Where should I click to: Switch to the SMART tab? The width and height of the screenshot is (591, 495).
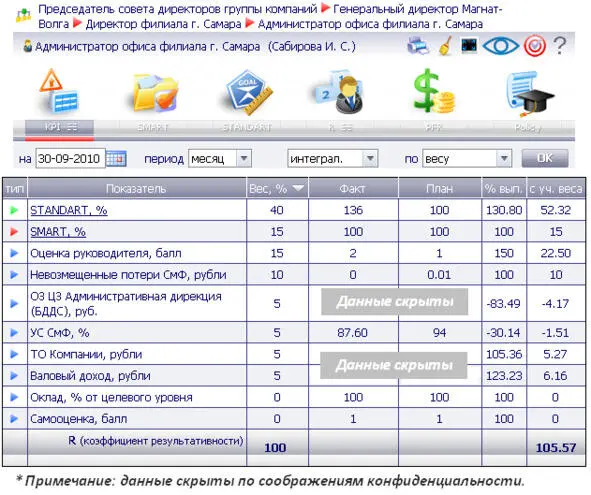coord(153,128)
